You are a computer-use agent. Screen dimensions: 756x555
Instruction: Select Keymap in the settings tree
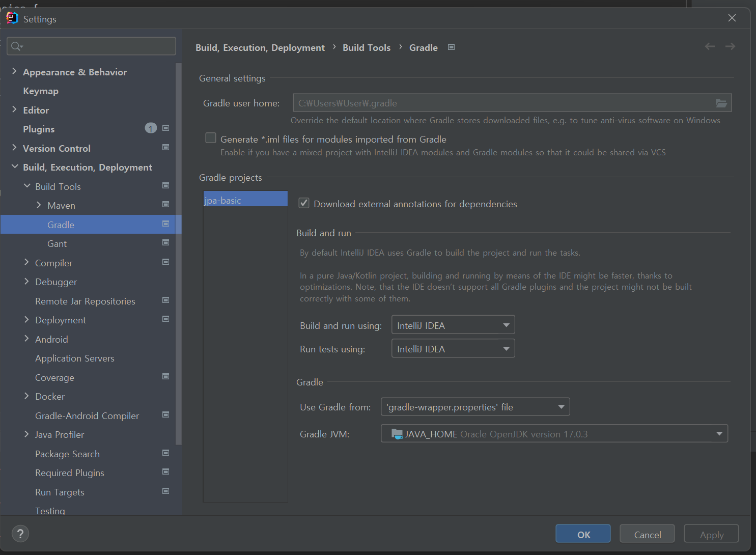(x=41, y=91)
